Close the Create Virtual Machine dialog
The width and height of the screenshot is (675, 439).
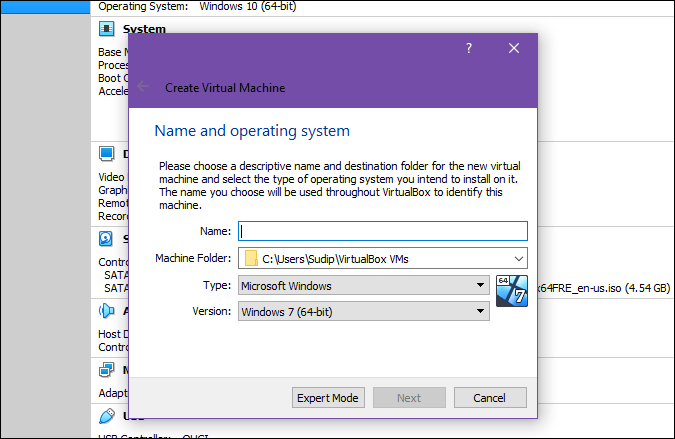[514, 48]
